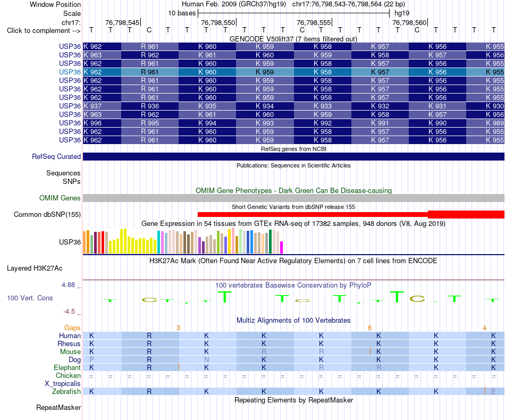Open the Layered H3K27Ac track label
The image size is (505, 420).
pyautogui.click(x=35, y=268)
